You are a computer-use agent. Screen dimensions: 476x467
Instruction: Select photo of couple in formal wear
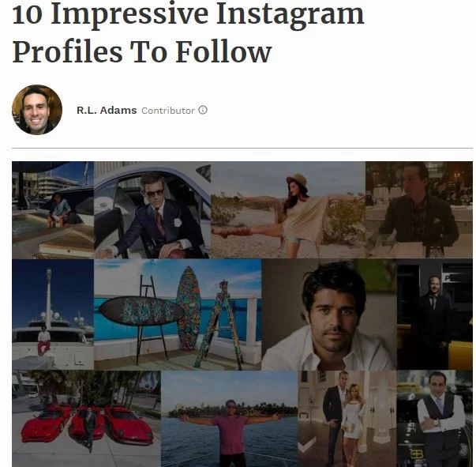[x=347, y=419]
